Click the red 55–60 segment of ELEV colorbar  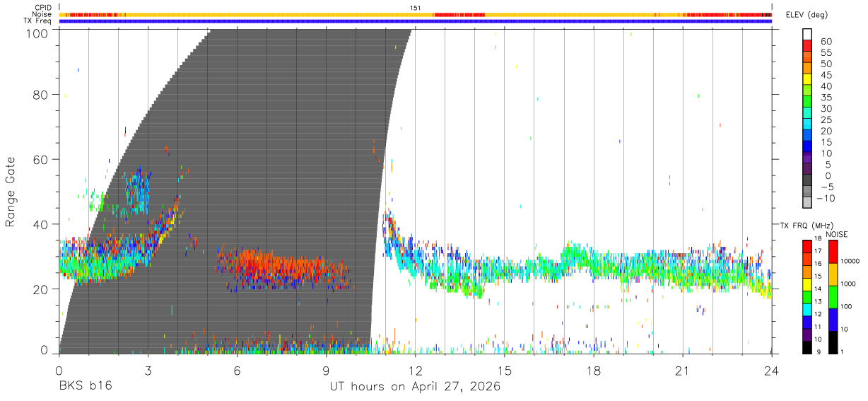807,47
